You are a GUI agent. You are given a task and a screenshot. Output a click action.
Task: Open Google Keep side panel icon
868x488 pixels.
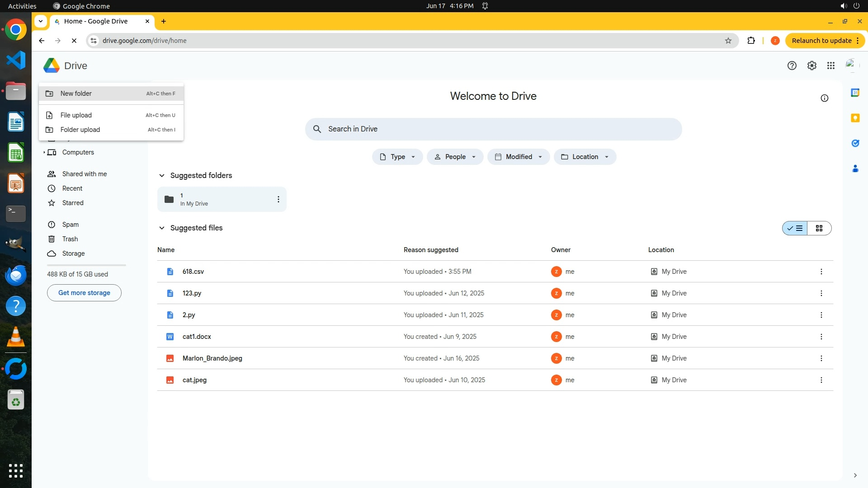pyautogui.click(x=855, y=118)
